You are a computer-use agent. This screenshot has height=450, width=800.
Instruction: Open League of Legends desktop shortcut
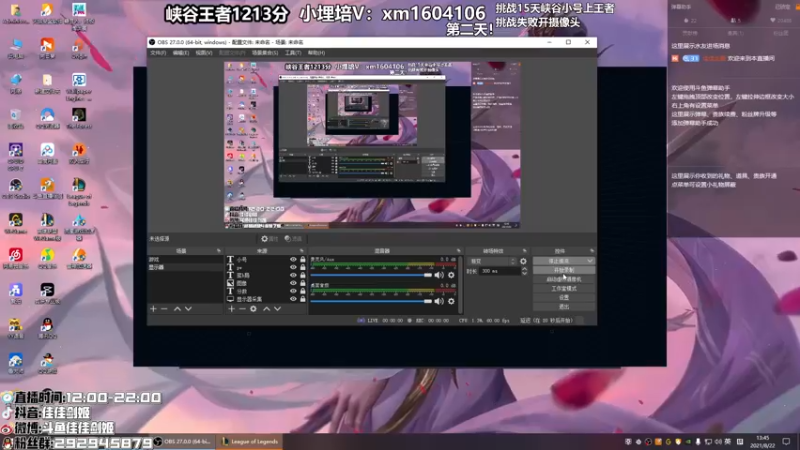pos(79,191)
